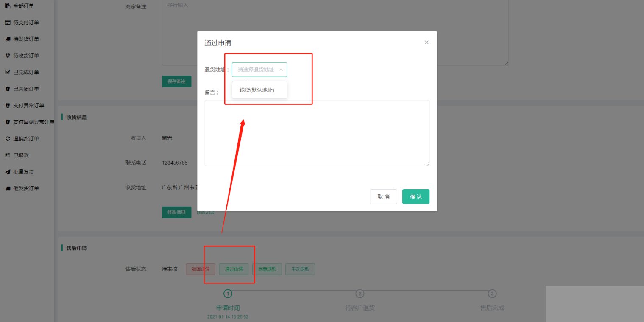
Task: Select 已退款 in the sidebar
Action: pyautogui.click(x=21, y=155)
